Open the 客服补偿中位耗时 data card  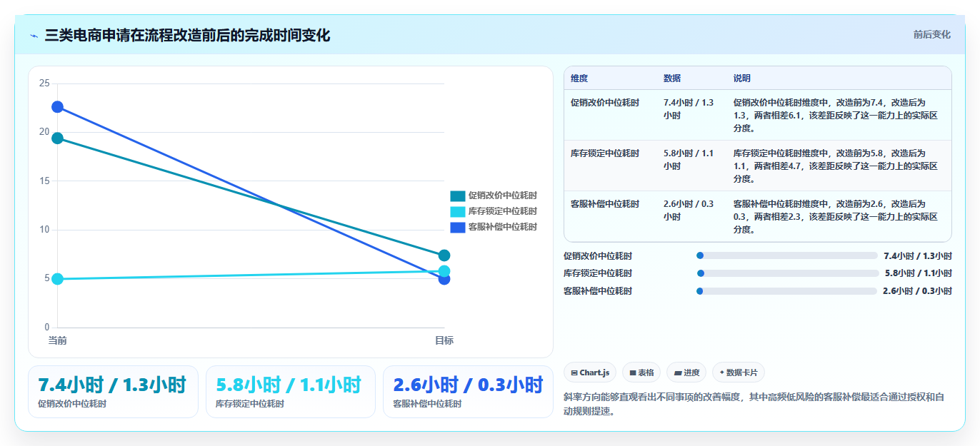point(468,392)
